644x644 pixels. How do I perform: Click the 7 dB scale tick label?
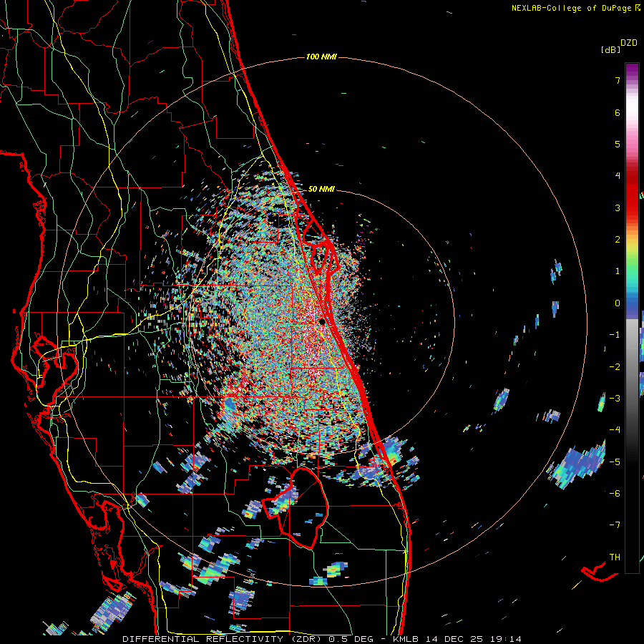tap(618, 80)
